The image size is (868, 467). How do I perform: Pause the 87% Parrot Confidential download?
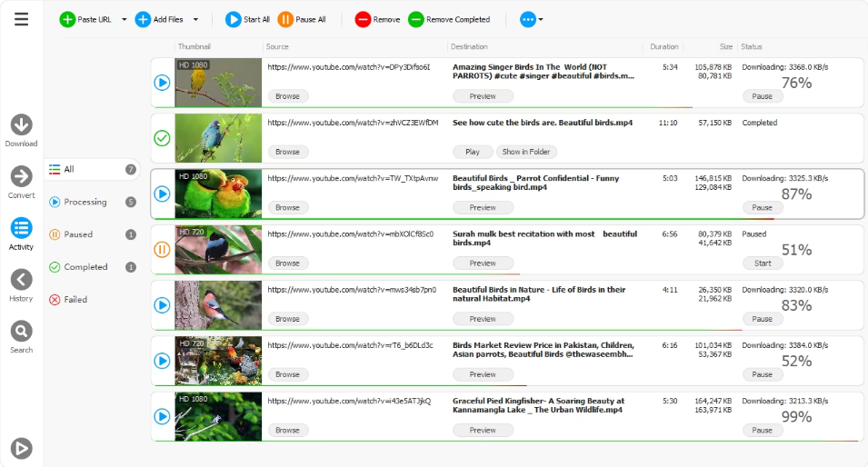pyautogui.click(x=763, y=207)
